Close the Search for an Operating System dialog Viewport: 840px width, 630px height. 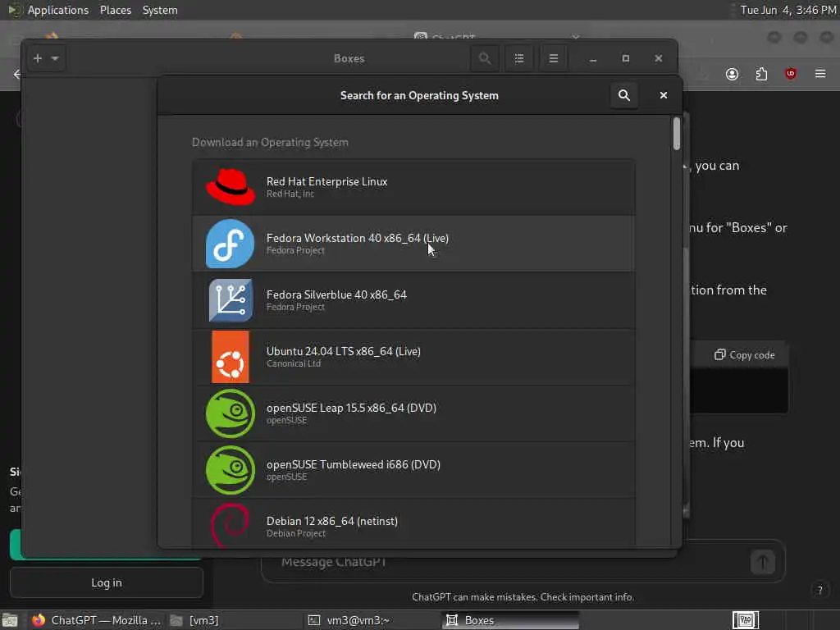pyautogui.click(x=663, y=95)
